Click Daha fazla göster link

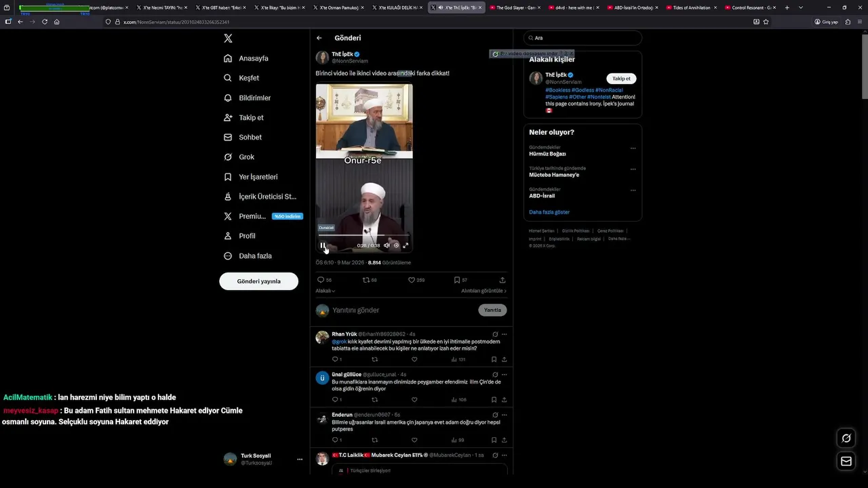[549, 212]
